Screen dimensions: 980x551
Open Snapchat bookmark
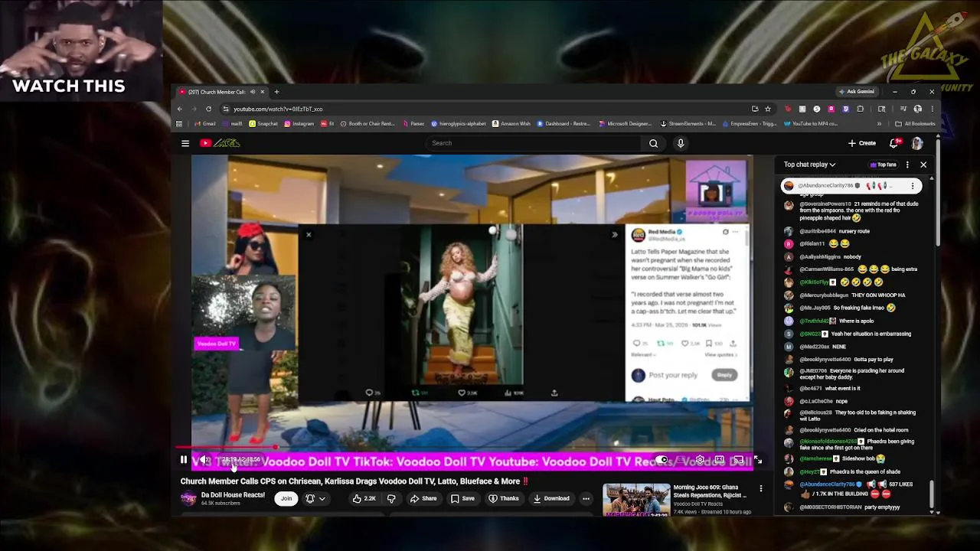263,124
